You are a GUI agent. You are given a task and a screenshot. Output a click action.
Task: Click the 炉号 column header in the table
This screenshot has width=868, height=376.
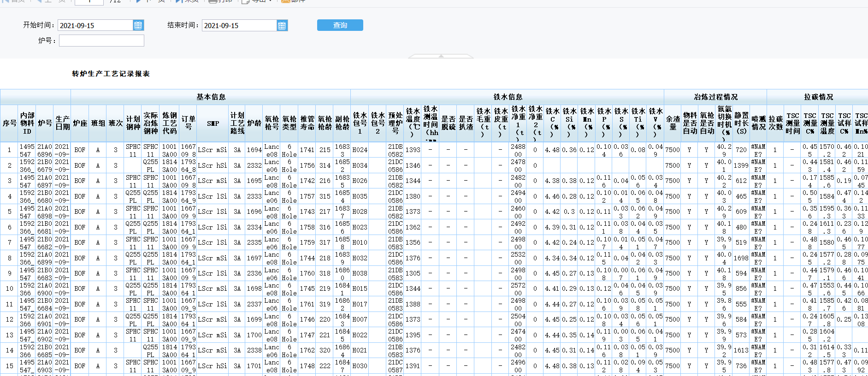point(45,123)
